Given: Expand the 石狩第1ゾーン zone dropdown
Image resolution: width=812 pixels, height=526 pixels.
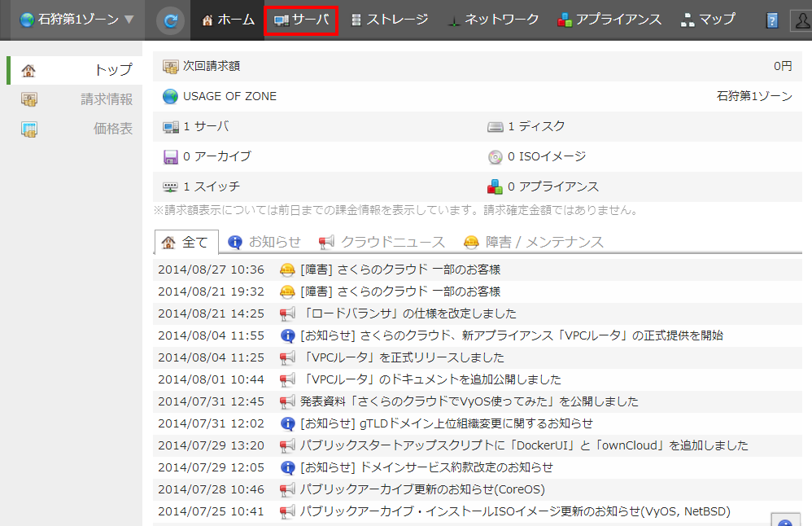Looking at the screenshot, I should [x=77, y=20].
